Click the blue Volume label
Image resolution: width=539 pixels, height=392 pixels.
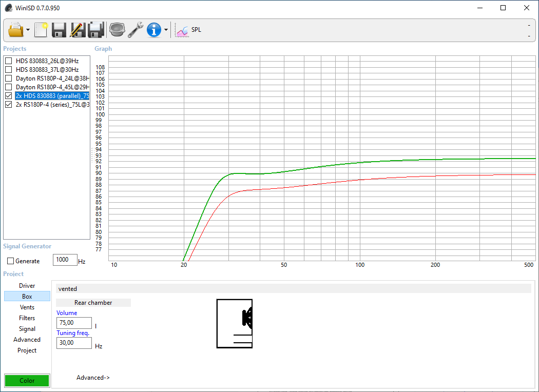click(x=67, y=313)
